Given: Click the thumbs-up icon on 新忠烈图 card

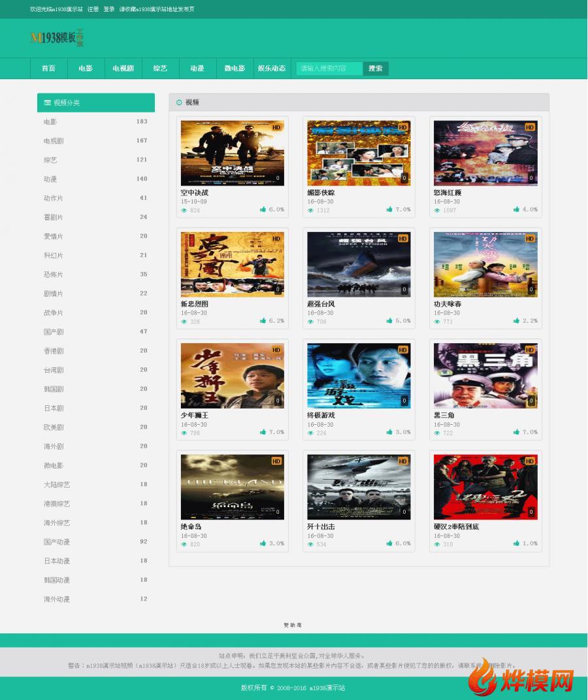Looking at the screenshot, I should click(263, 320).
